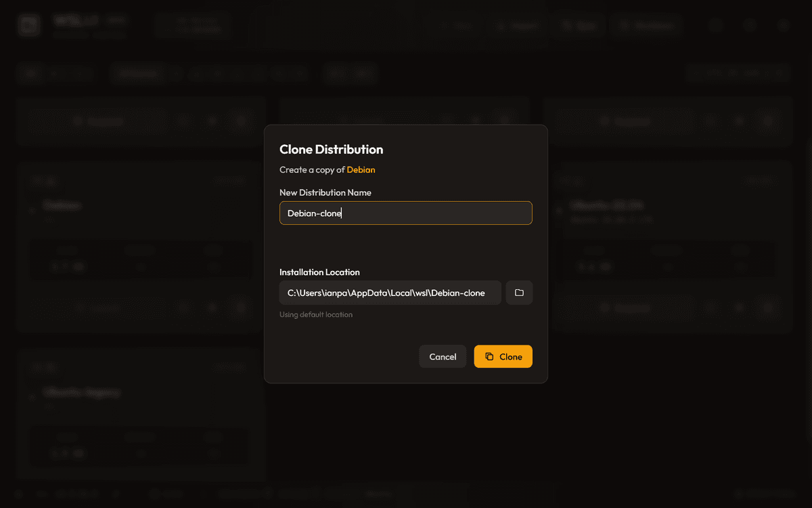Click the Clone Distribution dialog title
Image resolution: width=812 pixels, height=508 pixels.
pos(331,150)
